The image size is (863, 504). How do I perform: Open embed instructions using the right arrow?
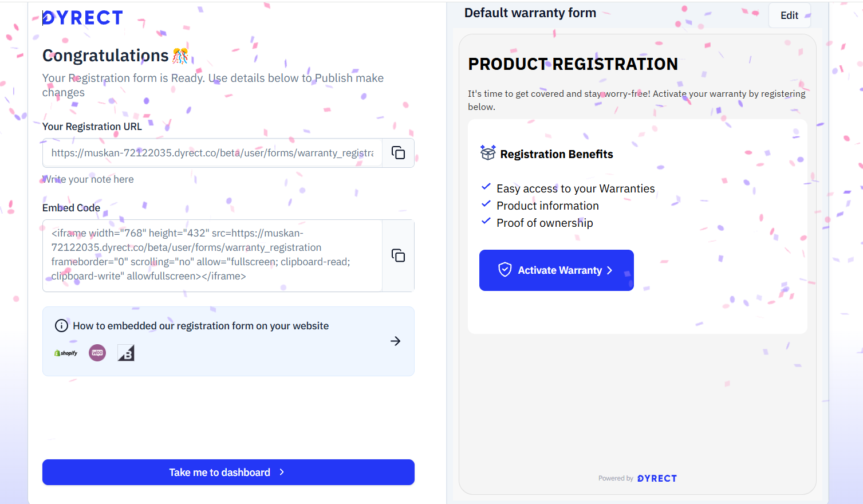(x=395, y=341)
